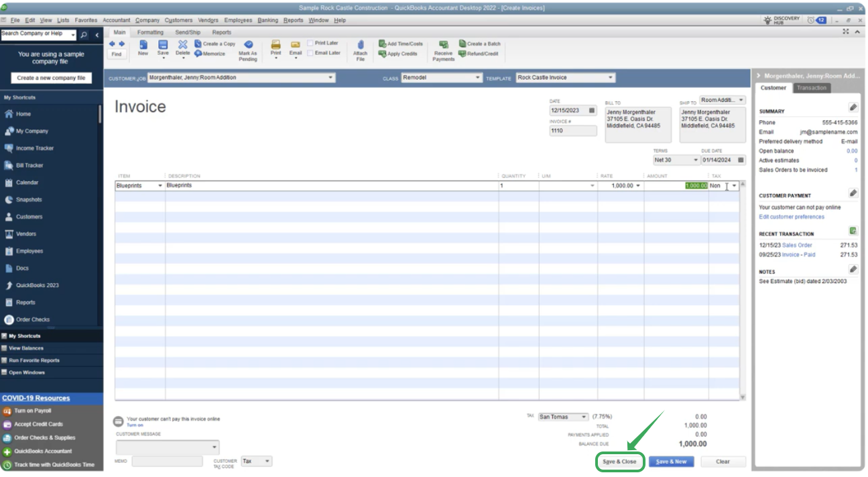Click the Turn on online payment link

click(135, 425)
